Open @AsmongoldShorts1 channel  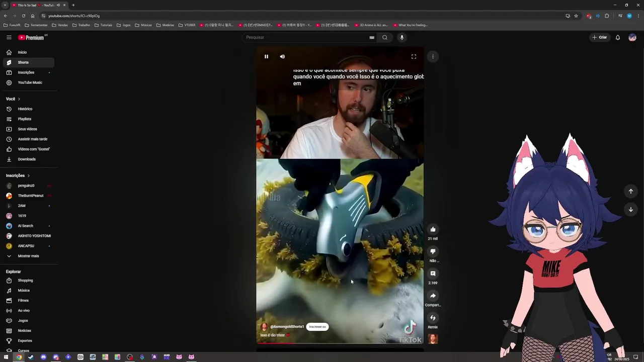coord(287,327)
